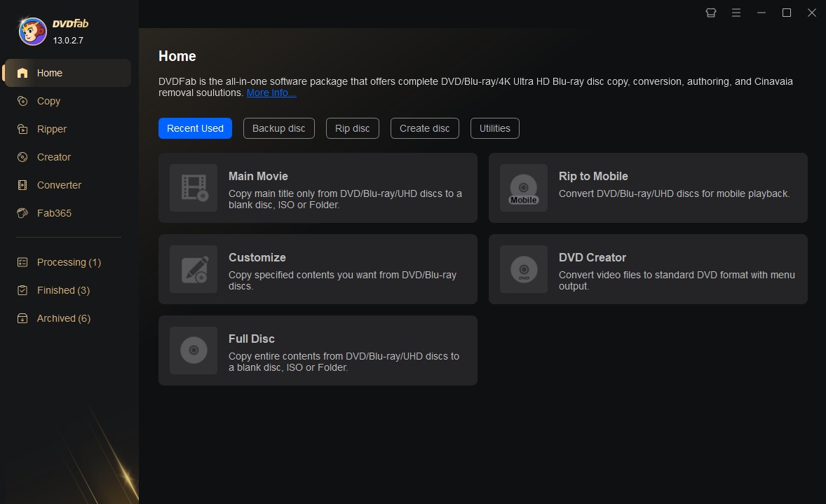The height and width of the screenshot is (504, 826).
Task: Switch to the Utilities filter
Action: pos(494,128)
